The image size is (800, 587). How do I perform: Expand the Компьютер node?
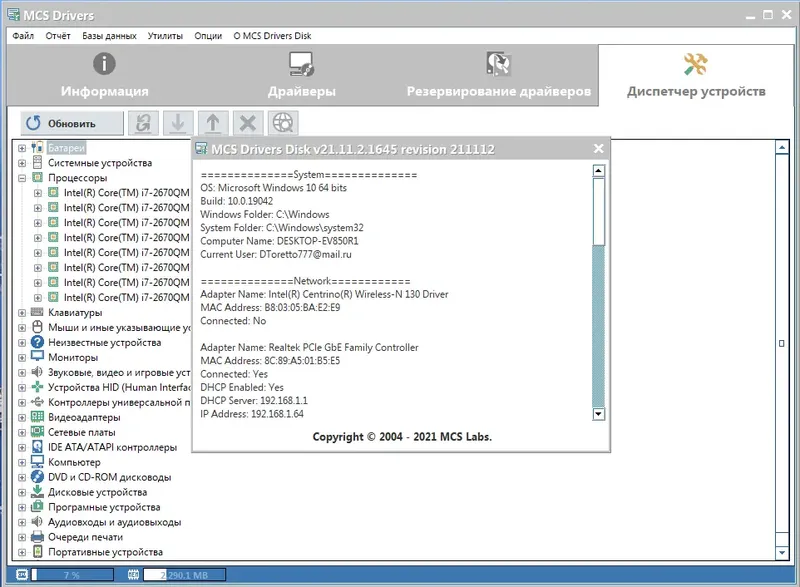22,463
